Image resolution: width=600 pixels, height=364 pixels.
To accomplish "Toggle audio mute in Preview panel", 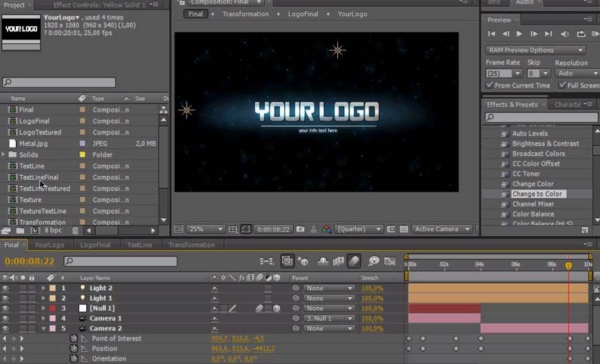I will [x=564, y=34].
